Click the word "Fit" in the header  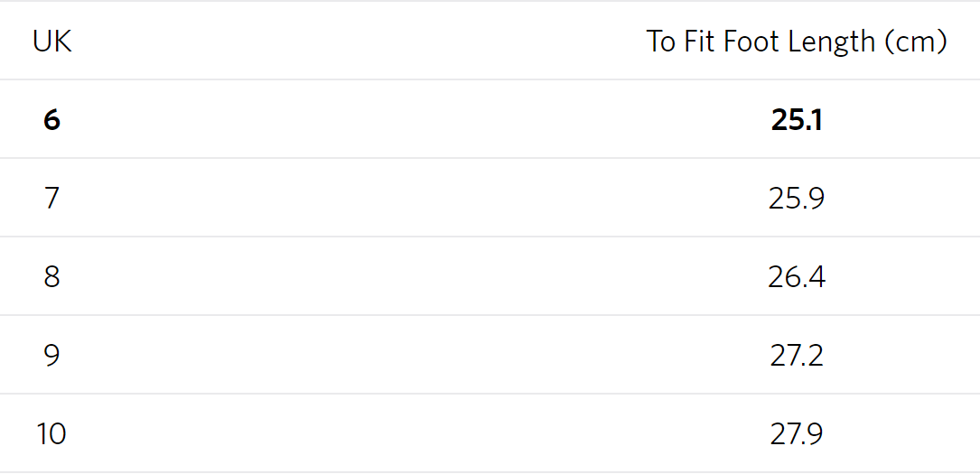pyautogui.click(x=697, y=42)
